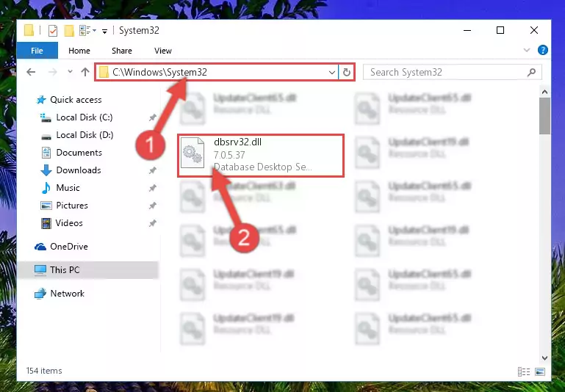The height and width of the screenshot is (392, 565).
Task: Select Quick access in navigation pane
Action: (76, 100)
